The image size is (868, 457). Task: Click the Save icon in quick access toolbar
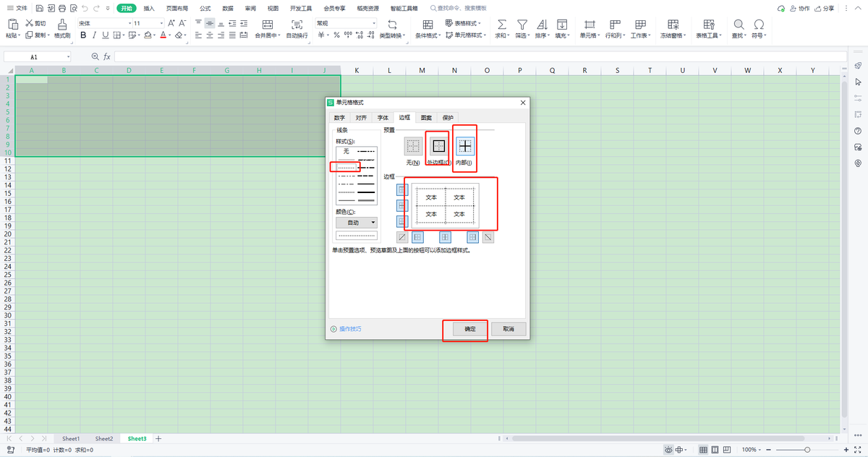[38, 8]
